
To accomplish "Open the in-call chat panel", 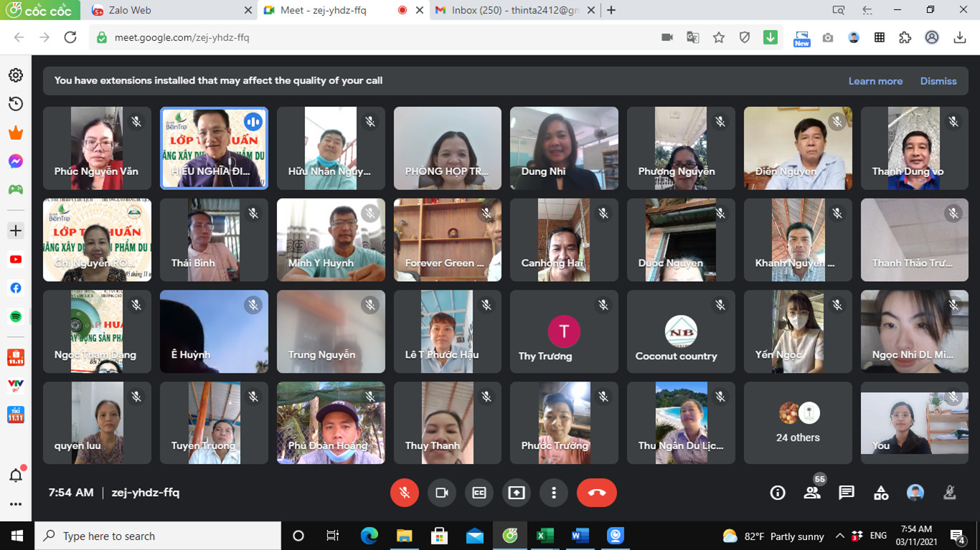I will click(x=847, y=493).
